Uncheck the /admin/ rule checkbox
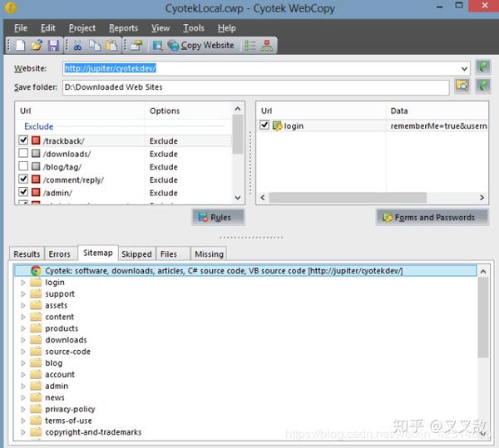Viewport: 499px width, 448px height. click(23, 192)
